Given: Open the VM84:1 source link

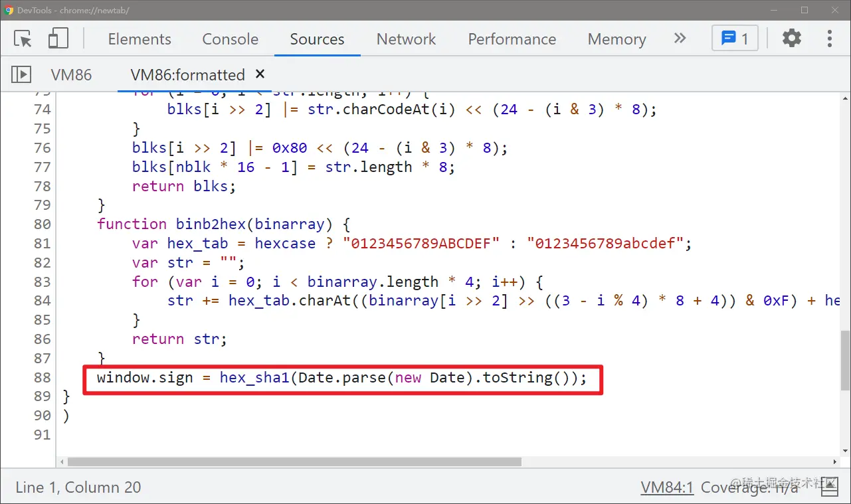Looking at the screenshot, I should 667,487.
